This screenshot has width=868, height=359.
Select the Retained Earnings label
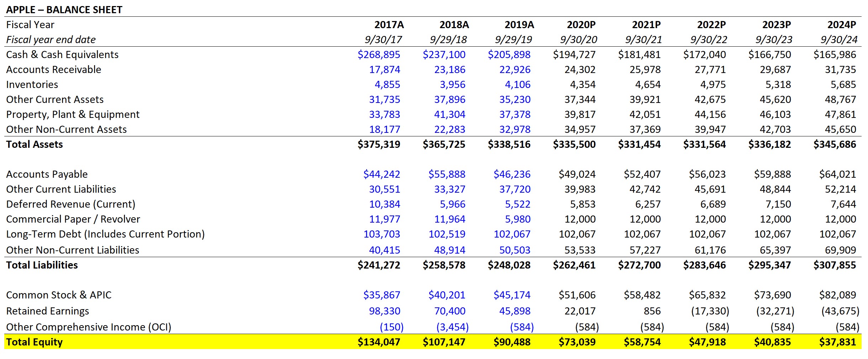(48, 311)
